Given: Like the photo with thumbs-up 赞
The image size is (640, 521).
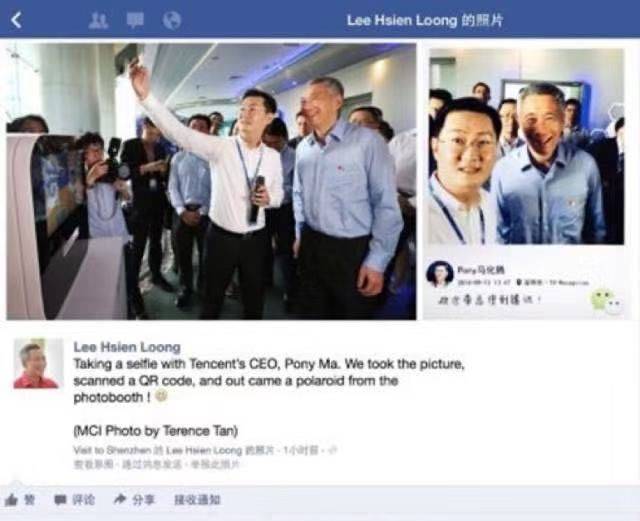Looking at the screenshot, I should (x=19, y=500).
